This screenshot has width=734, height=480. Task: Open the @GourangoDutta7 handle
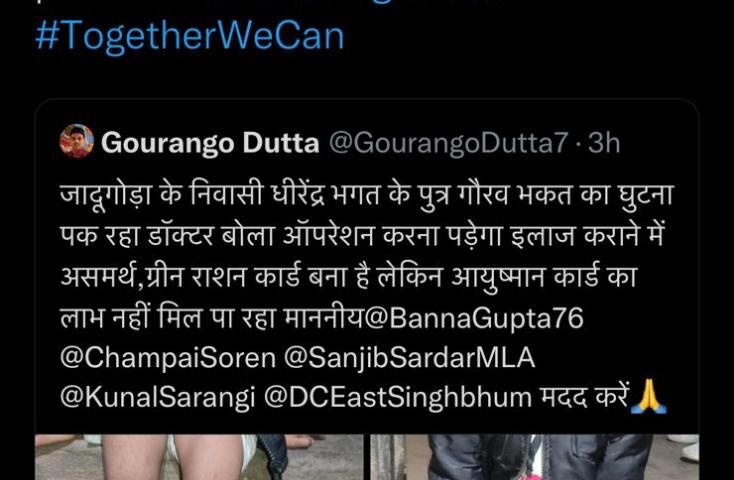coord(448,143)
